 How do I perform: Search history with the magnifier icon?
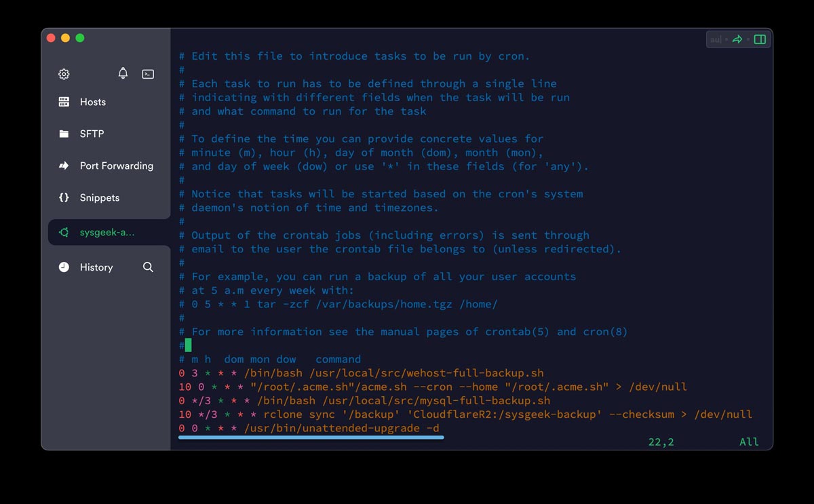click(148, 267)
